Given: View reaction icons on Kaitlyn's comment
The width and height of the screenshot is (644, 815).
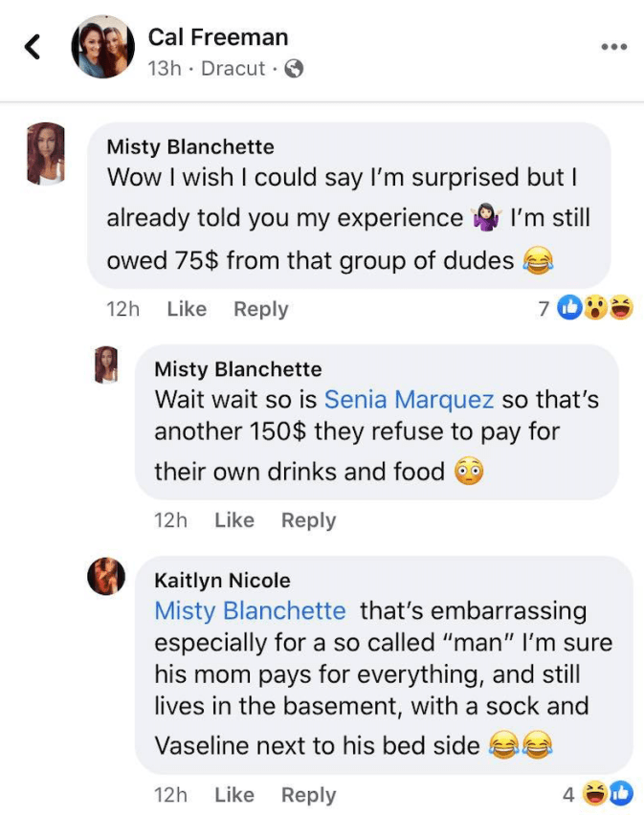Looking at the screenshot, I should [x=608, y=793].
